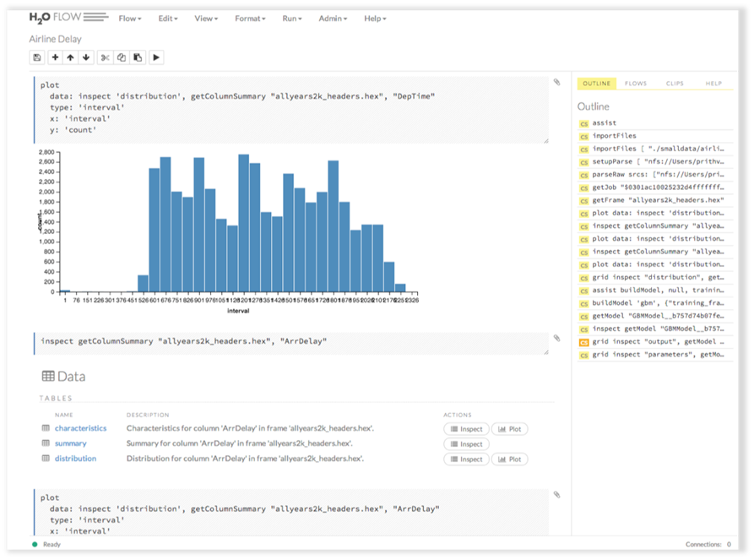This screenshot has height=560, width=754.
Task: Copy the current cell via toolbar icon
Action: (x=122, y=57)
